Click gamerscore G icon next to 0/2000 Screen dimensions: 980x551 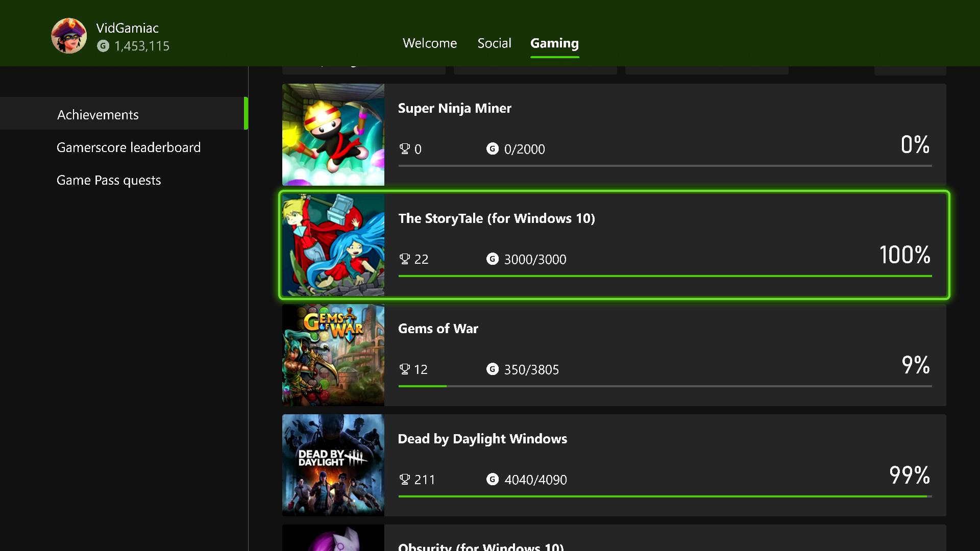492,149
